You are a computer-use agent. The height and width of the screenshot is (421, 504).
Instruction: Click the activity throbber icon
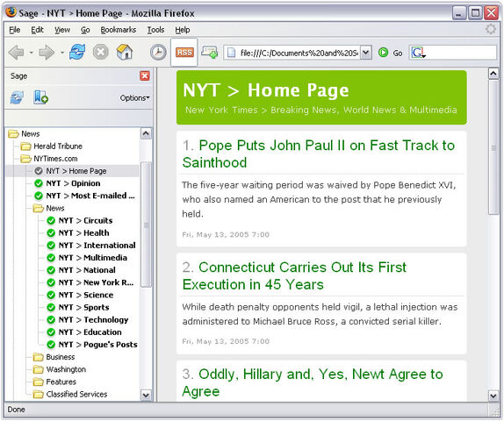tap(491, 29)
